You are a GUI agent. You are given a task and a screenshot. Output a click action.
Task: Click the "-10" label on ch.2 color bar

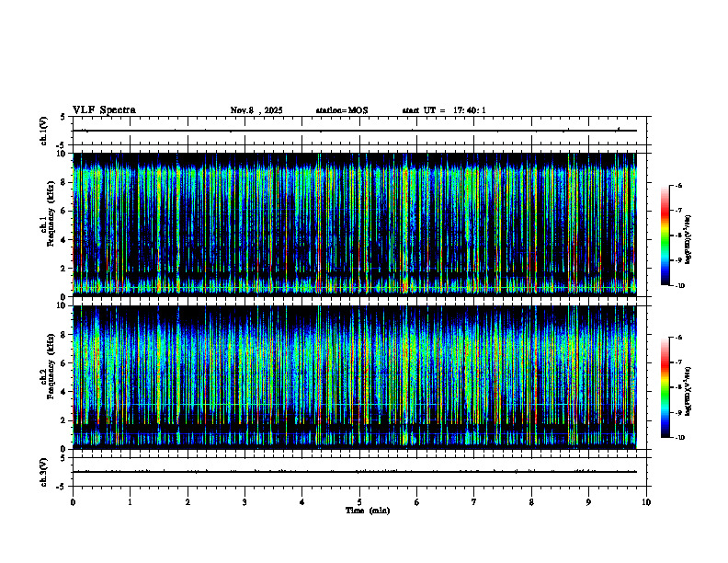(680, 438)
